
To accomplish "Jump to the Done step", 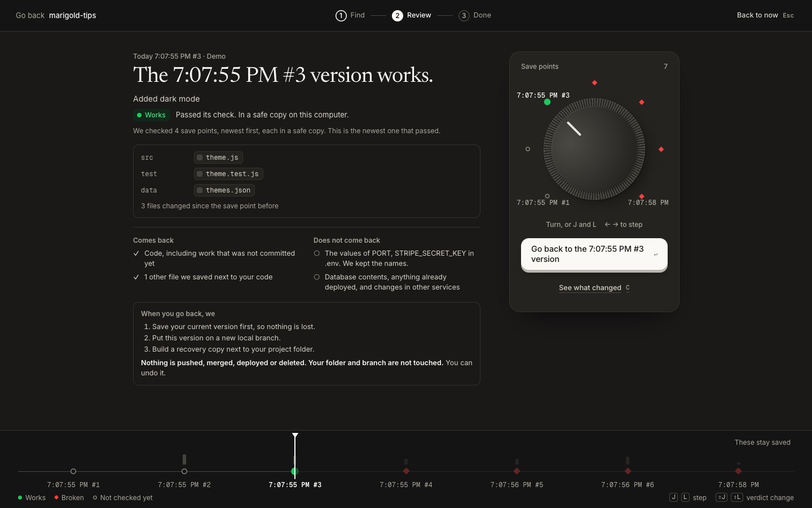I will pyautogui.click(x=475, y=15).
